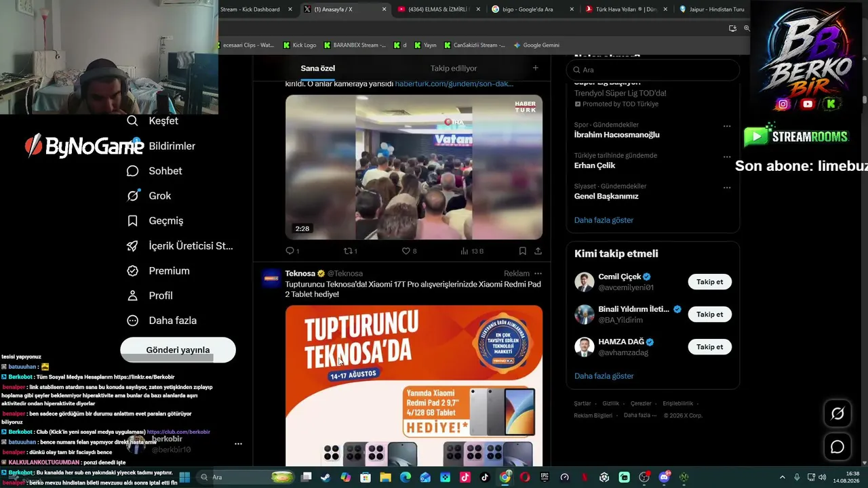
Task: Add a new timeline tab with plus icon
Action: coord(535,68)
